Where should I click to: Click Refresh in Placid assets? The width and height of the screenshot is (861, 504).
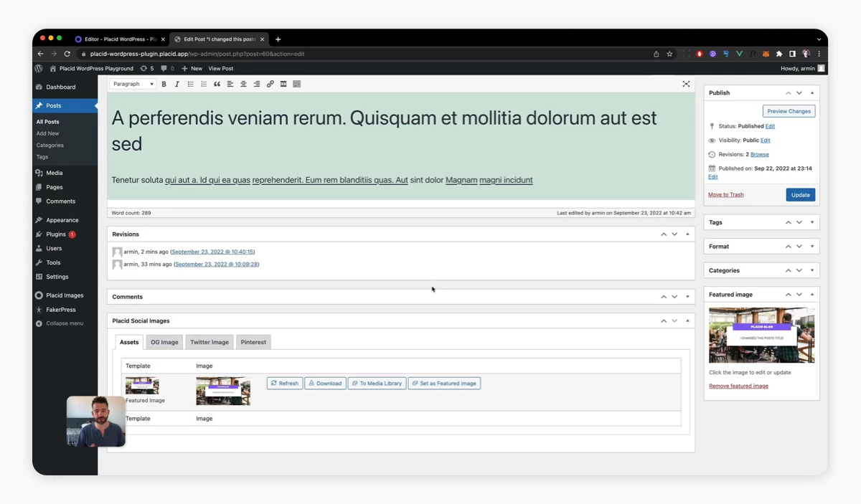pos(285,384)
